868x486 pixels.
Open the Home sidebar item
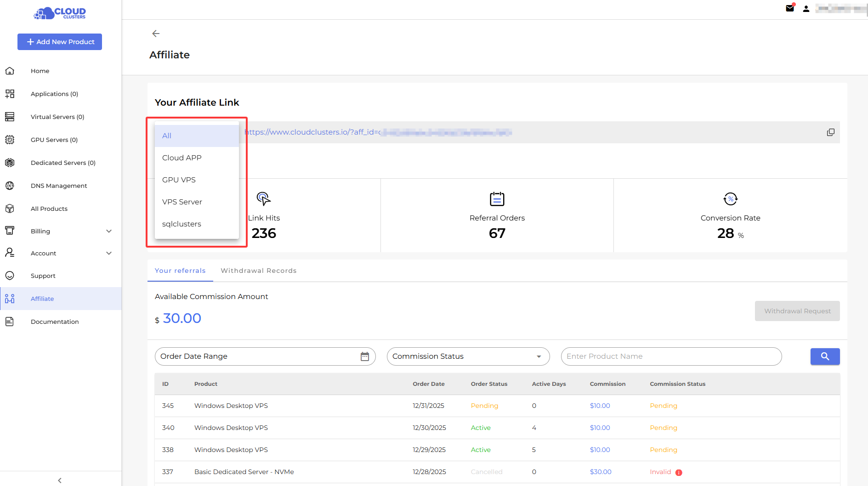coord(40,71)
